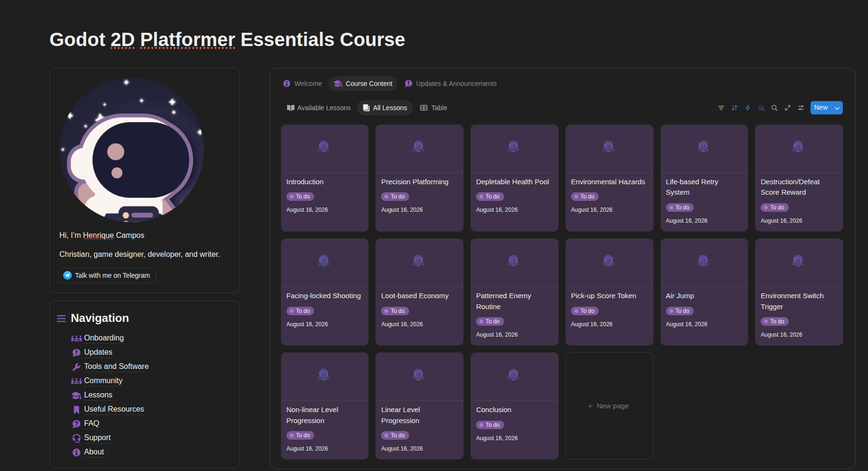Screen dimensions: 868x471
Task: Select the Course Content tab
Action: point(363,84)
